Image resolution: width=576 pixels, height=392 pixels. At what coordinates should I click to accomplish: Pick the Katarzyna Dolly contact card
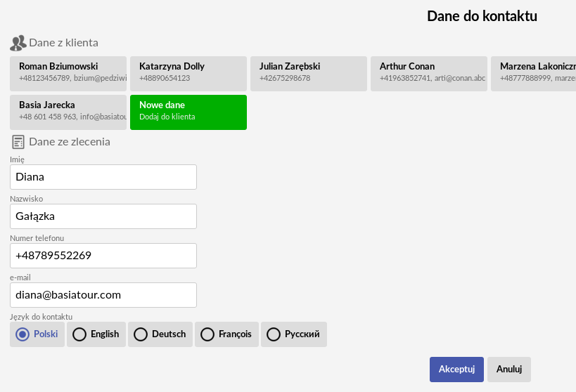pos(188,74)
